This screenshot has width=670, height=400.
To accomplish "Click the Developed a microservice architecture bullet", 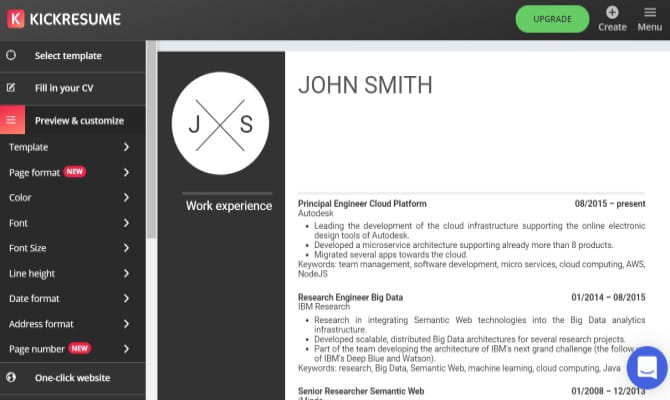I will [464, 245].
